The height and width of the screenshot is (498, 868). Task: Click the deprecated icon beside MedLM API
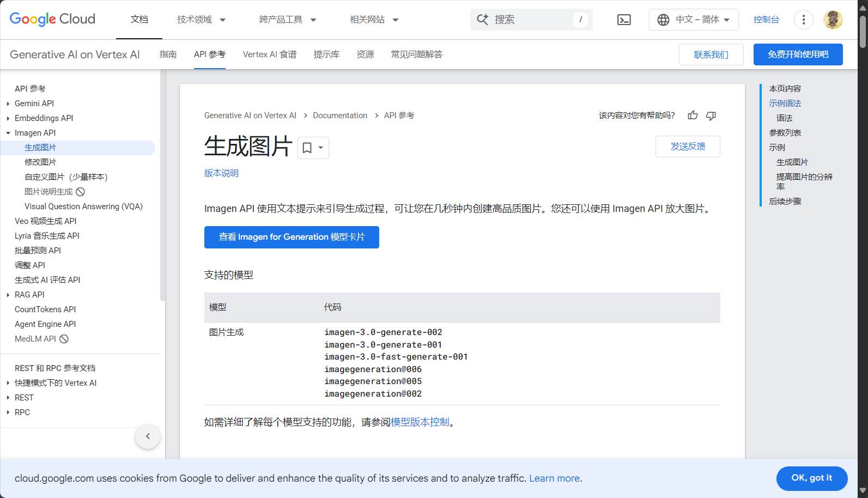pos(64,339)
